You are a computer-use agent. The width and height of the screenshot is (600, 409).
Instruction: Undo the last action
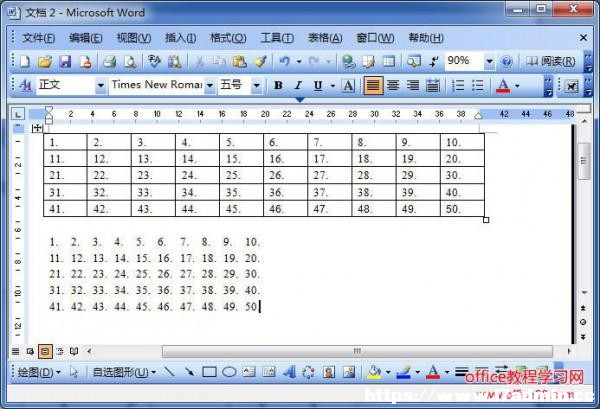pyautogui.click(x=284, y=61)
